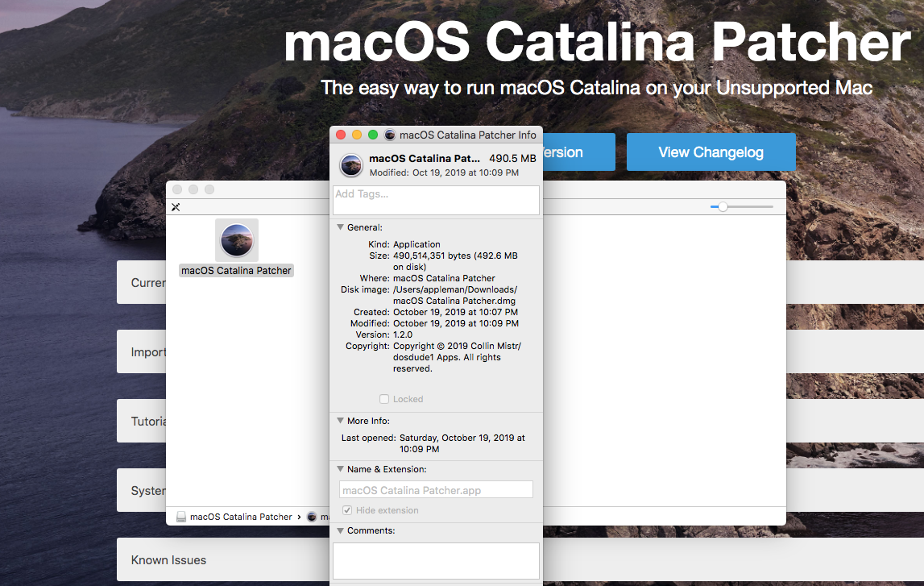Collapse the General section

point(340,227)
